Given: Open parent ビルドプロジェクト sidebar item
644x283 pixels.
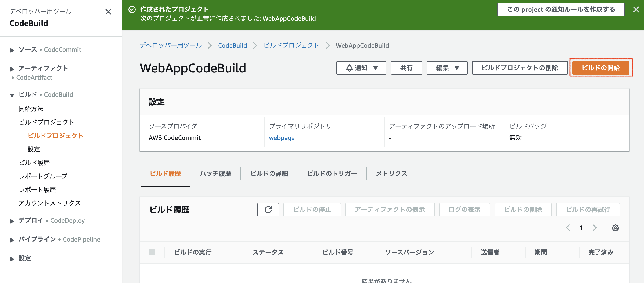Looking at the screenshot, I should tap(46, 122).
